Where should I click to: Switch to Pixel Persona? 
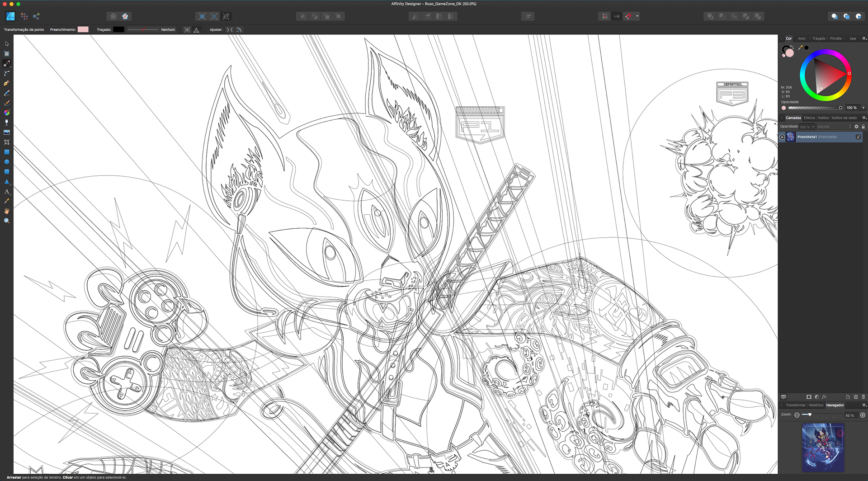[24, 16]
